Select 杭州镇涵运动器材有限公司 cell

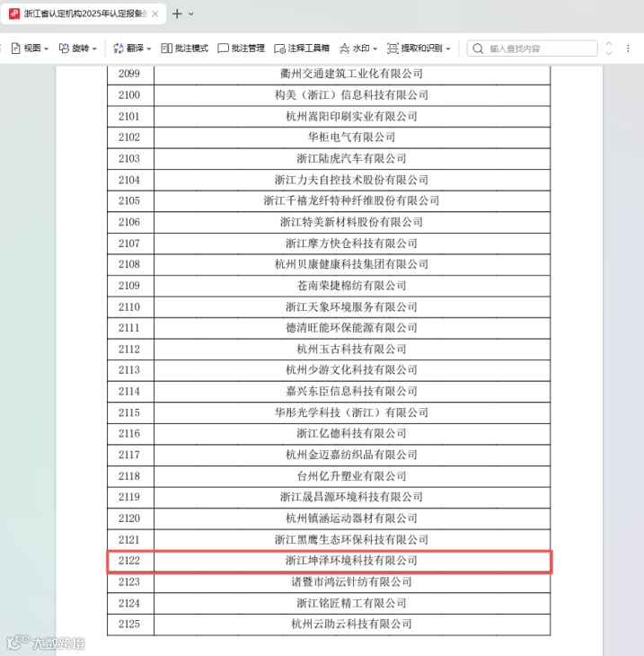coord(352,519)
